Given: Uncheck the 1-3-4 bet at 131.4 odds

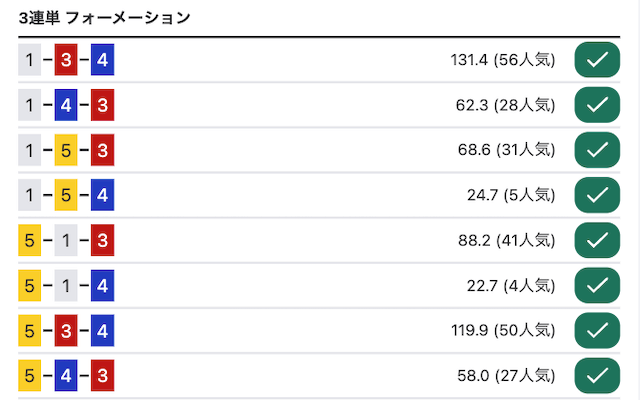Looking at the screenshot, I should (597, 60).
